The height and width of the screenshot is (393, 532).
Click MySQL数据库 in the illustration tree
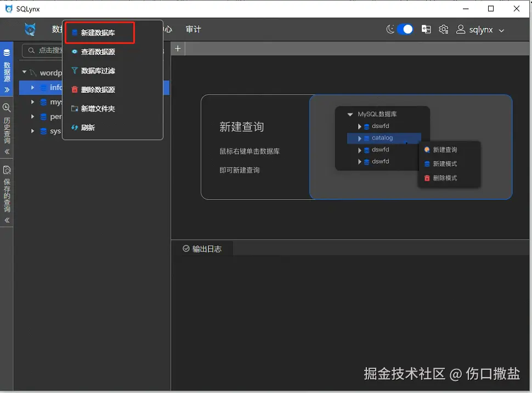coord(377,114)
